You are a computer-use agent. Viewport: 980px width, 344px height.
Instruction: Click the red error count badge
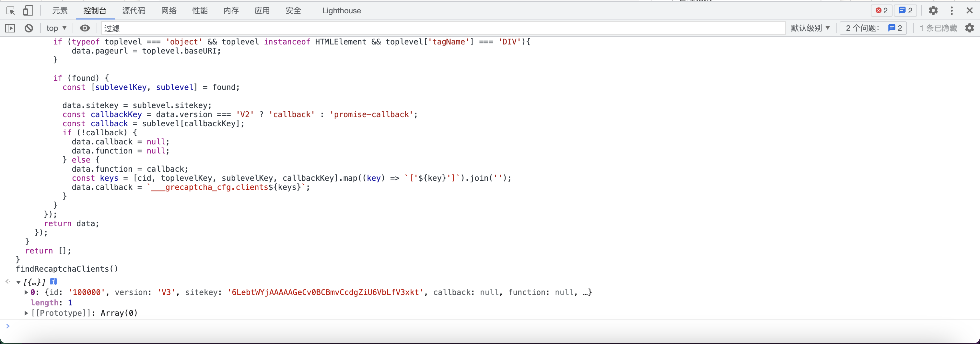tap(881, 11)
